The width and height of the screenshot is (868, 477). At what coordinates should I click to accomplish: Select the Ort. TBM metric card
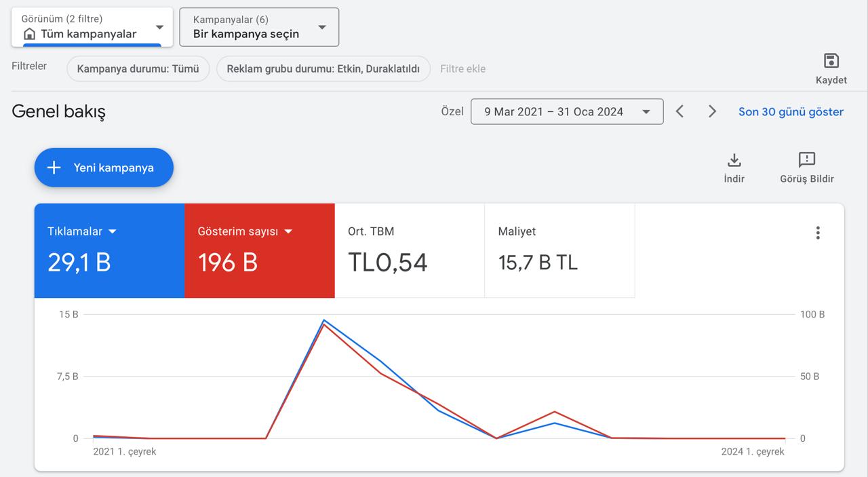tap(410, 250)
